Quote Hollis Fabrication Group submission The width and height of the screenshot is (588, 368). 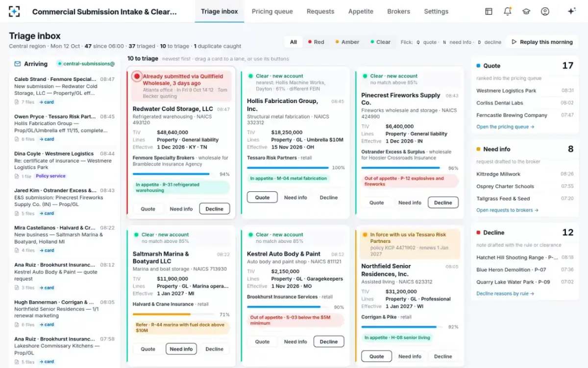pos(262,197)
